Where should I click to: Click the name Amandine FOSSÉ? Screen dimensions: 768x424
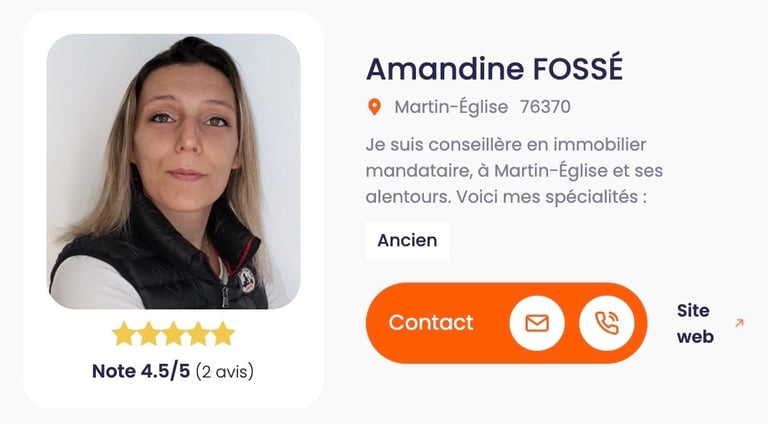[494, 68]
